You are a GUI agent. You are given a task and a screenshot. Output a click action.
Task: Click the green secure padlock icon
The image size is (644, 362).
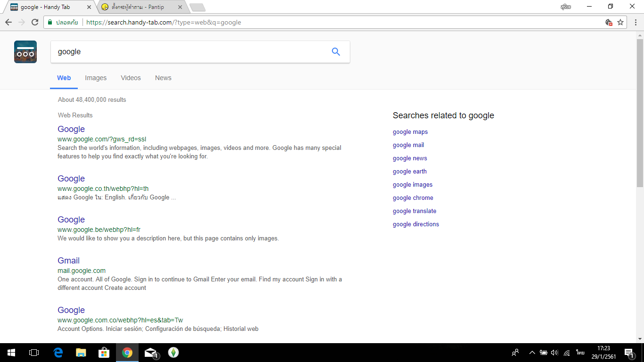point(50,22)
